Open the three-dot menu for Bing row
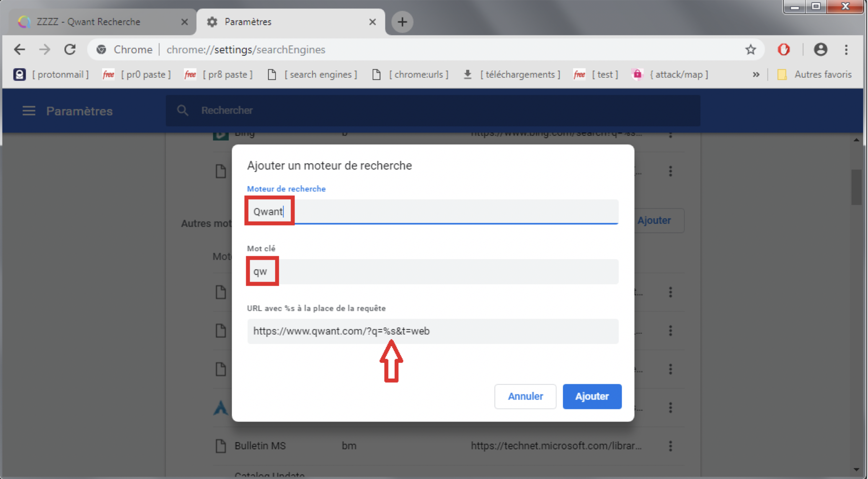This screenshot has width=868, height=479. [x=670, y=135]
